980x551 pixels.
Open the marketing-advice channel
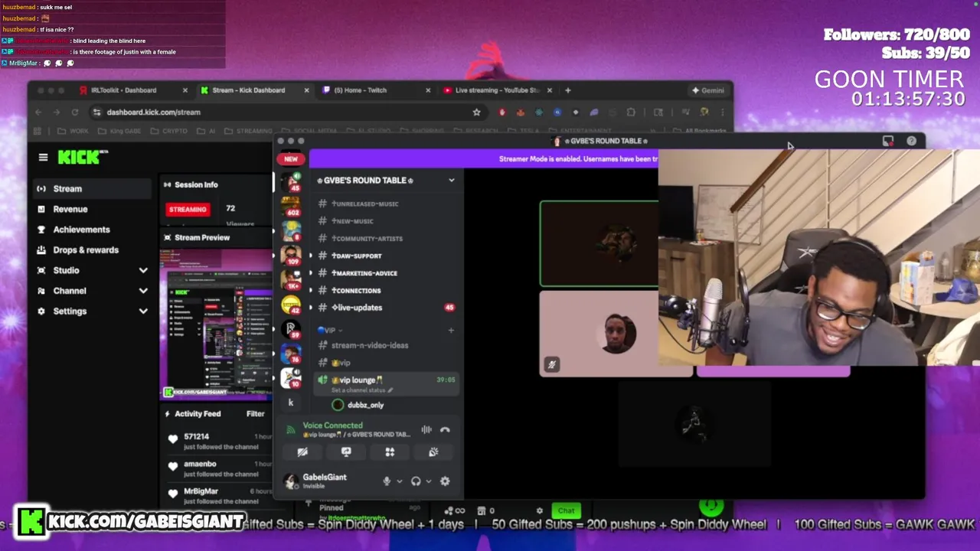point(364,273)
